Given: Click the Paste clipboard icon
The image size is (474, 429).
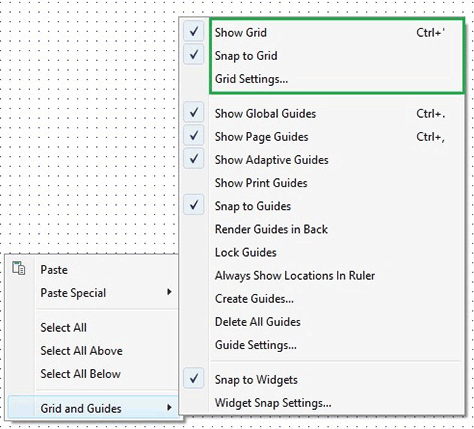Looking at the screenshot, I should [19, 268].
